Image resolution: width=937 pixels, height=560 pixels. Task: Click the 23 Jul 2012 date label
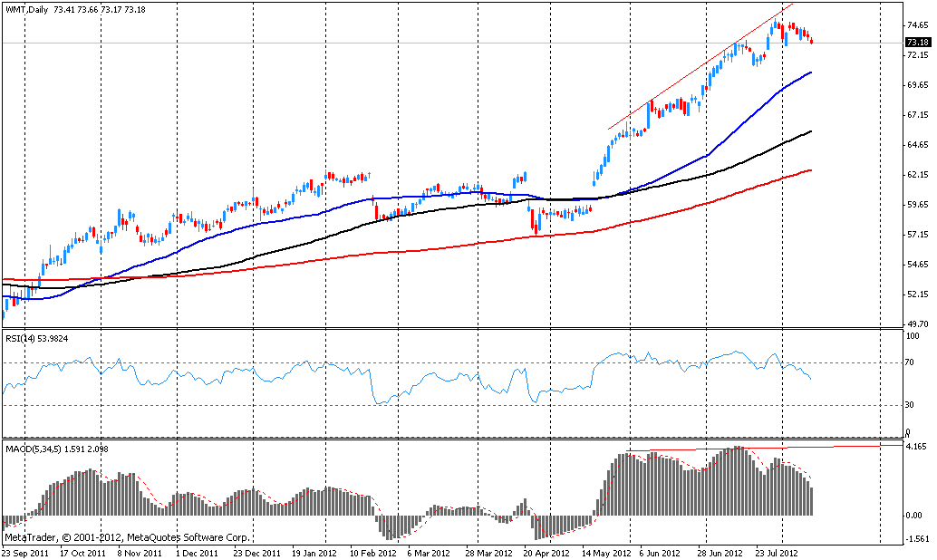777,553
